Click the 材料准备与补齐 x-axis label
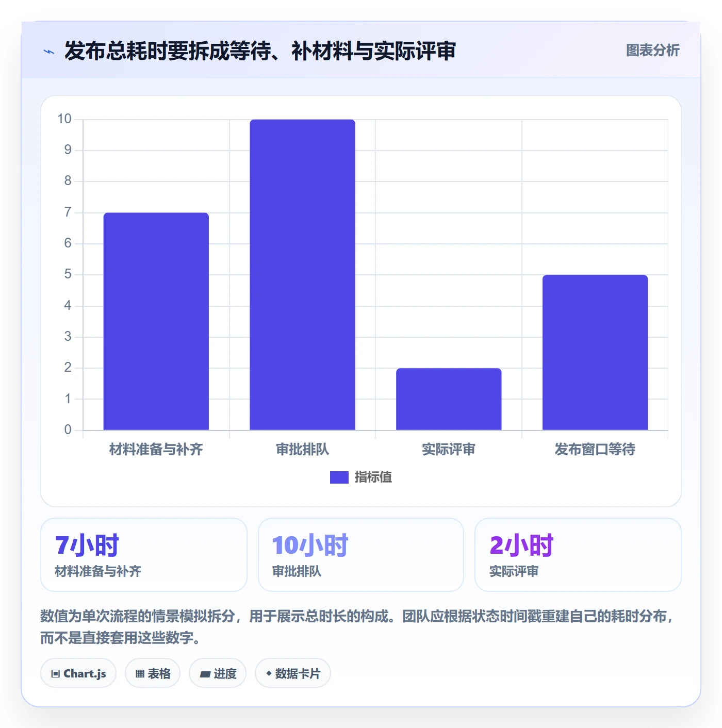This screenshot has width=722, height=728. coord(156,450)
